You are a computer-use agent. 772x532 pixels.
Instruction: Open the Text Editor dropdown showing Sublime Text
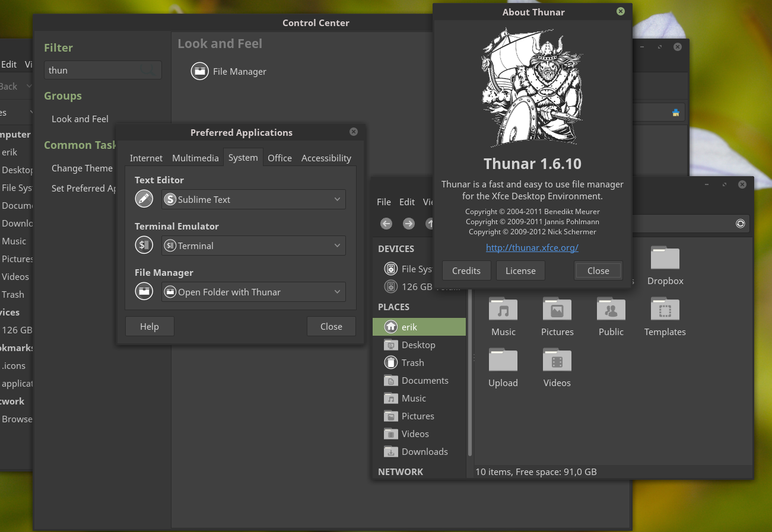(253, 199)
